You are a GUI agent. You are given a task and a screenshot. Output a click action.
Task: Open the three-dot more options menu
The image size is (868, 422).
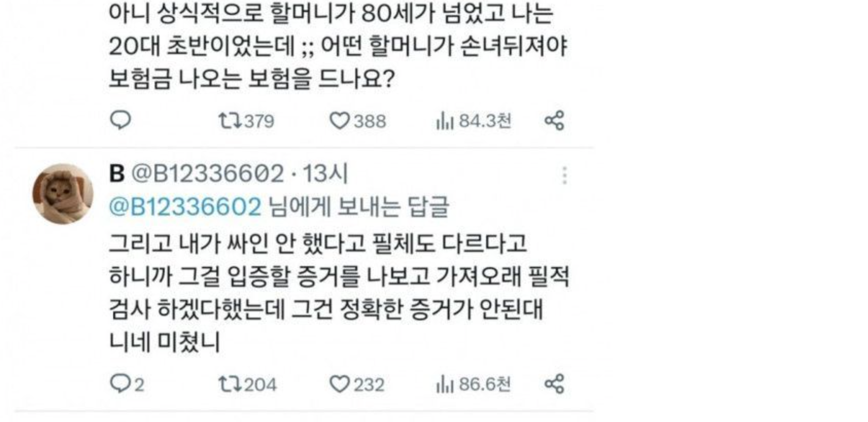pyautogui.click(x=565, y=175)
